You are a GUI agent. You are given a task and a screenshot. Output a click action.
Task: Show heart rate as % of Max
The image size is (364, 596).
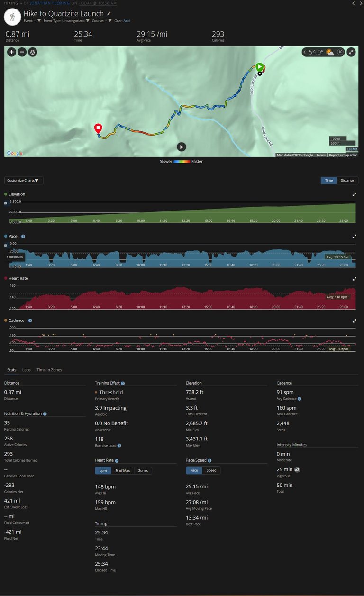pos(123,470)
